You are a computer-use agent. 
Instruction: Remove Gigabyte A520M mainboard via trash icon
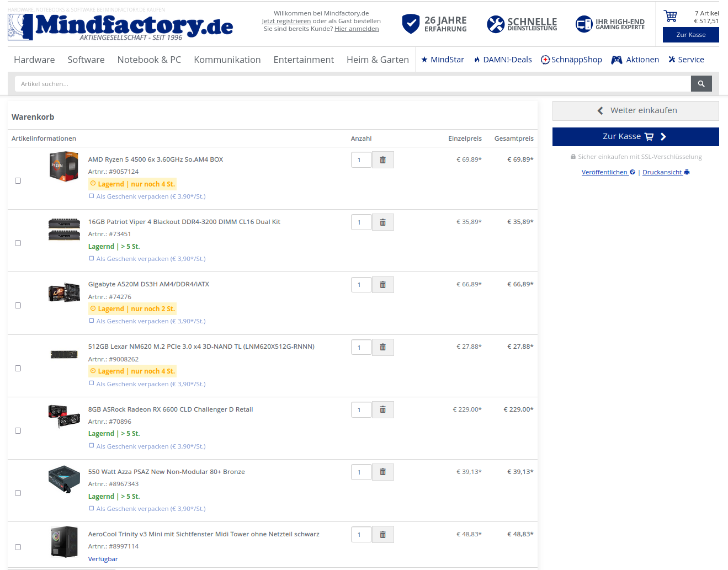tap(382, 285)
